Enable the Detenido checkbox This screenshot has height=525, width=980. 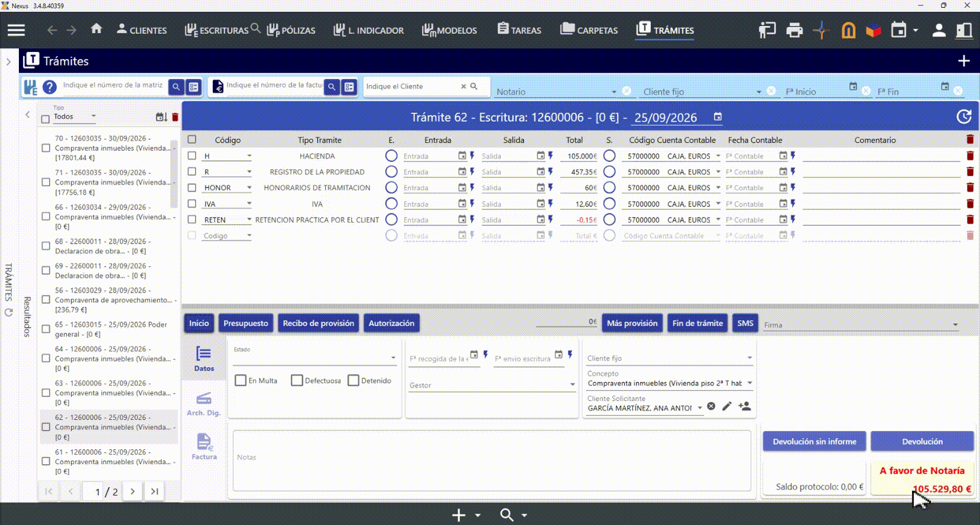pyautogui.click(x=353, y=380)
